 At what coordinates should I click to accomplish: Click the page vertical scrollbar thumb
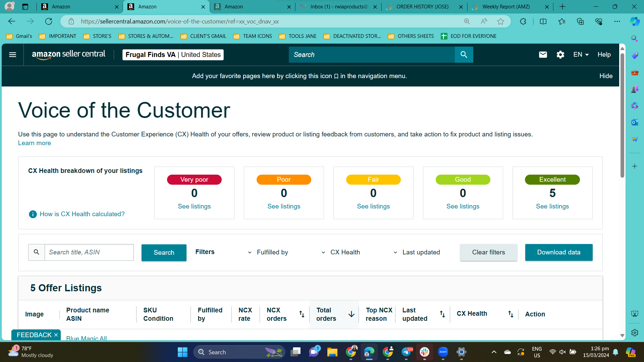(622, 116)
